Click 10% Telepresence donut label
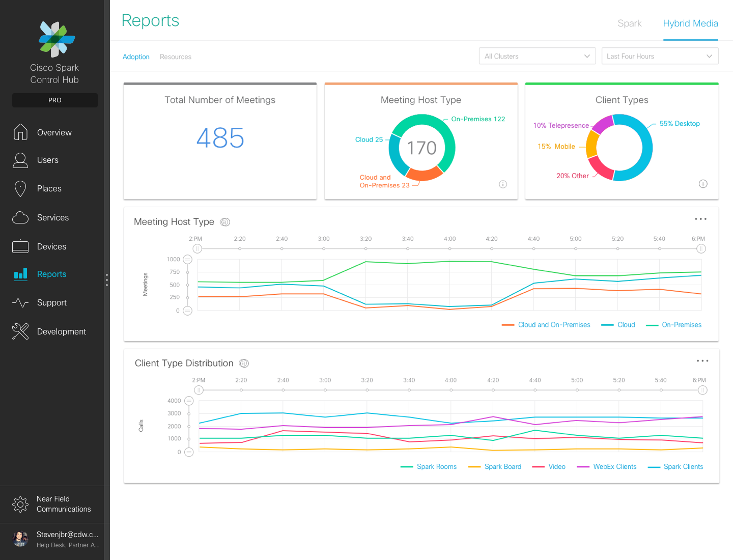This screenshot has width=733, height=560. (x=561, y=126)
